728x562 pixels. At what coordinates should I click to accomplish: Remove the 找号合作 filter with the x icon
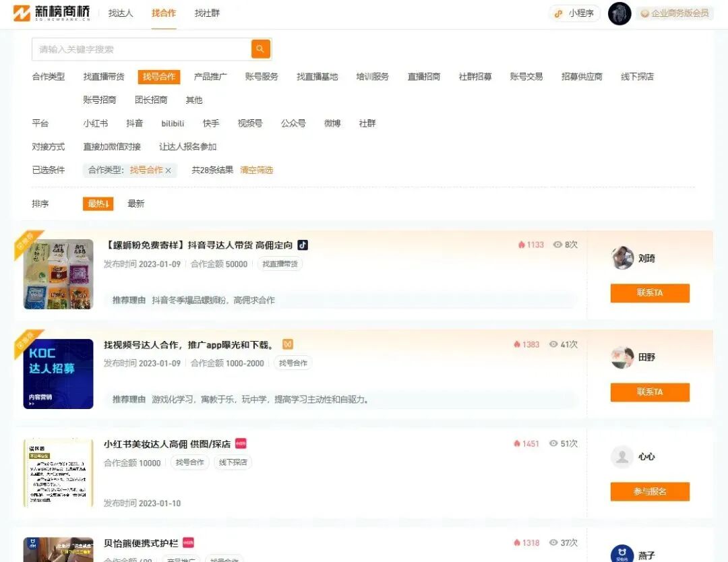pyautogui.click(x=168, y=170)
